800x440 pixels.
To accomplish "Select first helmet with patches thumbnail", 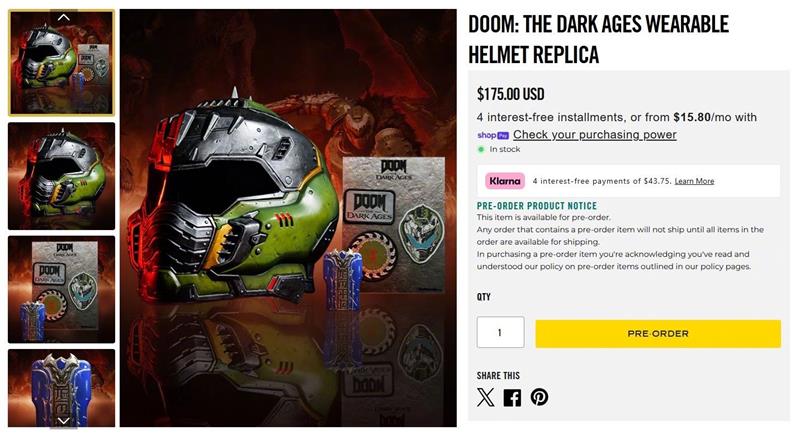I will coord(61,63).
